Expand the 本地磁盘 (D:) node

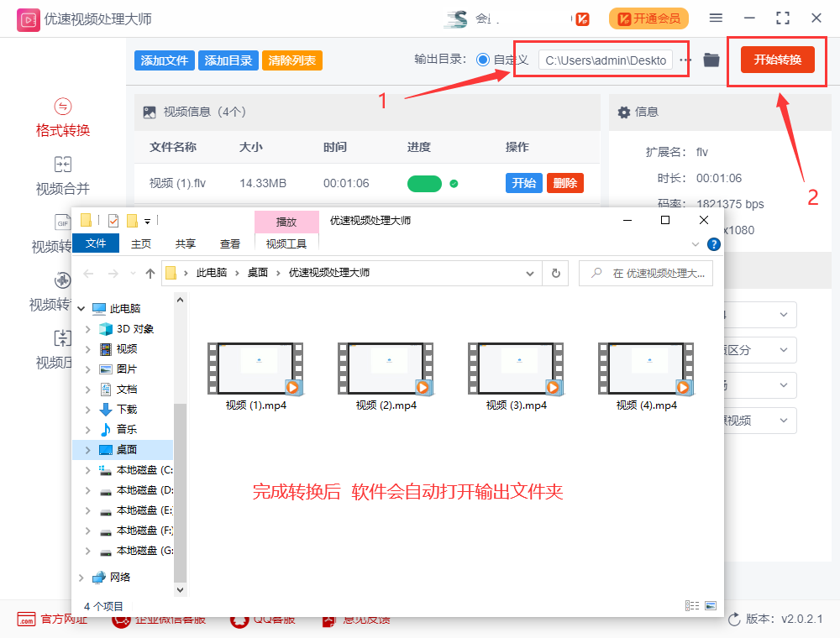[88, 490]
